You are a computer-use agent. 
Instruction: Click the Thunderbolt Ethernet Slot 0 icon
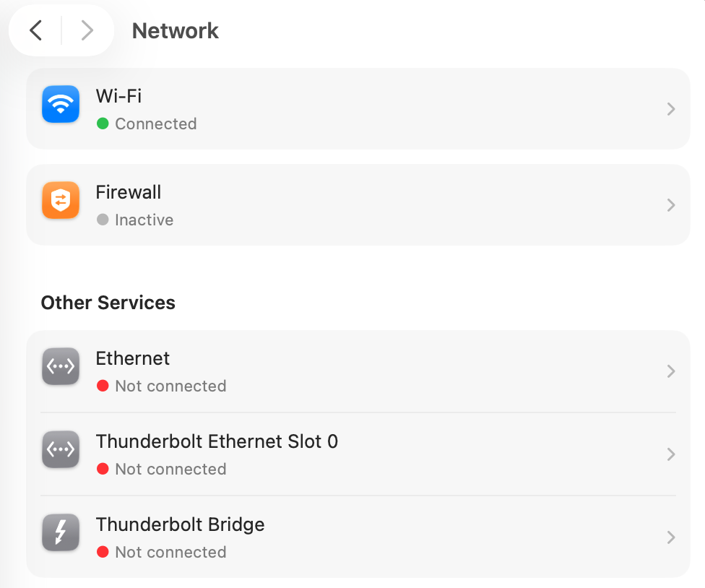click(61, 450)
